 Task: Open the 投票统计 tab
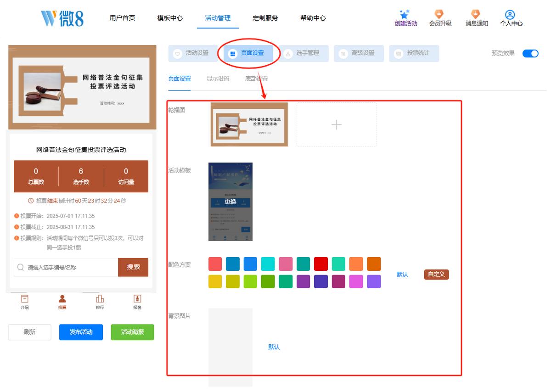pyautogui.click(x=414, y=53)
